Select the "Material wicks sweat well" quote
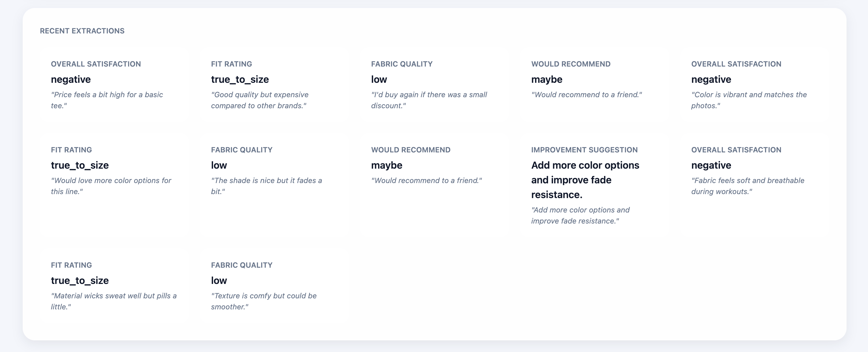Screen dimensions: 868x352 pyautogui.click(x=113, y=301)
